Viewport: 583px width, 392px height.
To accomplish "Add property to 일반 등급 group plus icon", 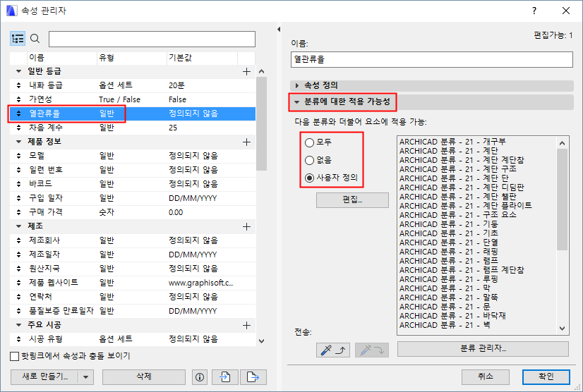I will (x=246, y=72).
